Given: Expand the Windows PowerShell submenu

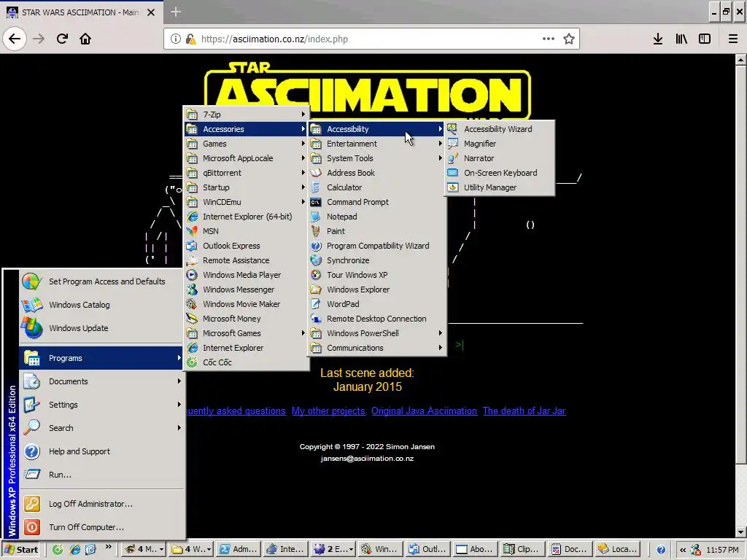Looking at the screenshot, I should (x=377, y=333).
